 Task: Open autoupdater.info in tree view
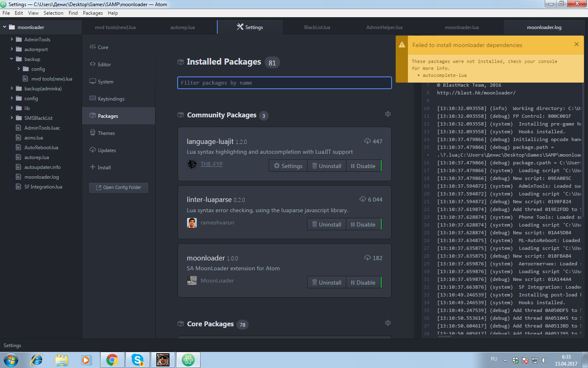coord(42,167)
